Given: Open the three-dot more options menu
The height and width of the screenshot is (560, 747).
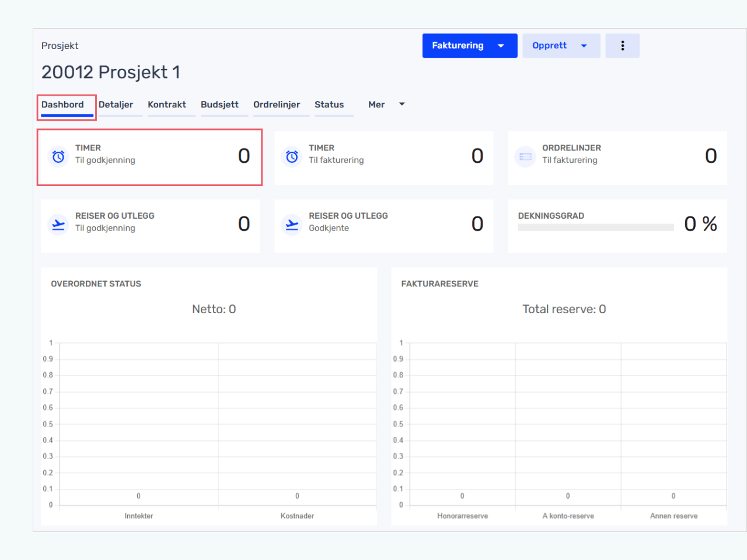Looking at the screenshot, I should click(x=623, y=45).
